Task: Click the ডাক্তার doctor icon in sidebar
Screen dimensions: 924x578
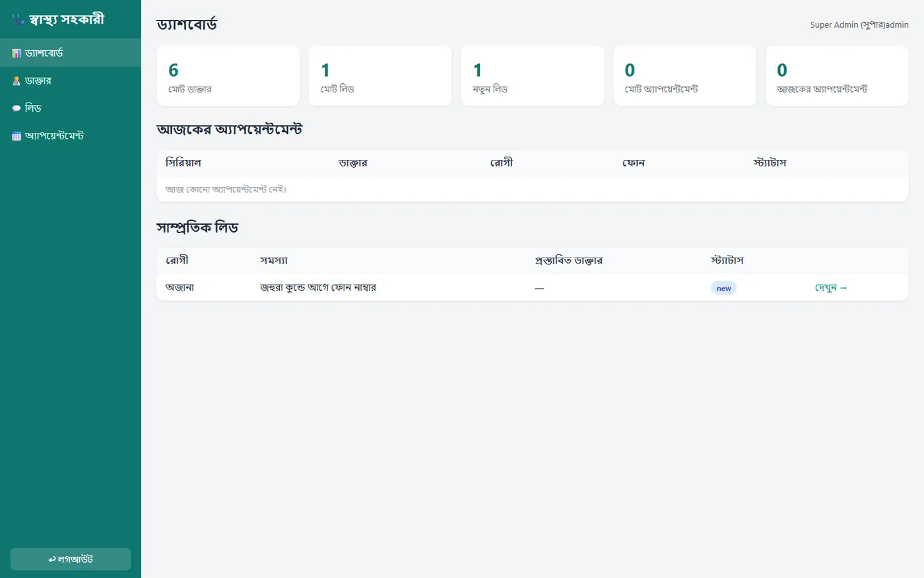Action: pyautogui.click(x=16, y=81)
